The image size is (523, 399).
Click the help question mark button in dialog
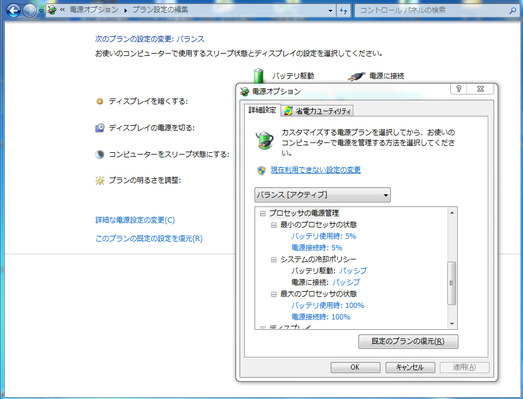click(459, 88)
